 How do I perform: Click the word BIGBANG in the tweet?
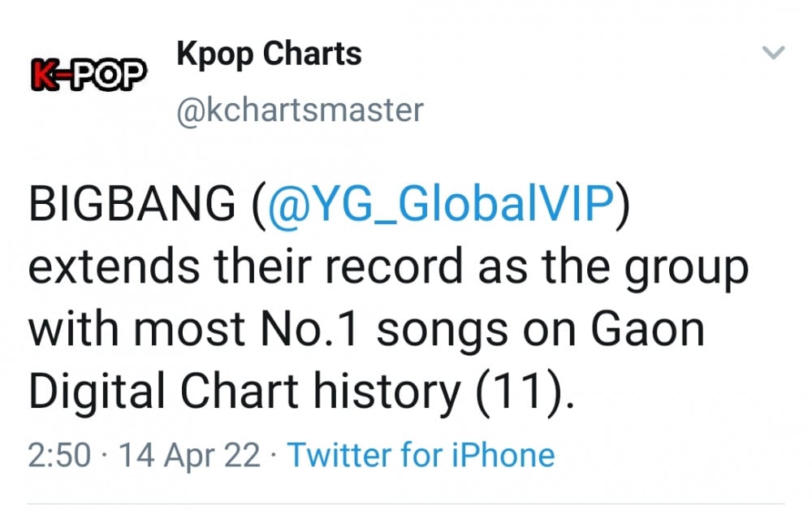tap(132, 203)
